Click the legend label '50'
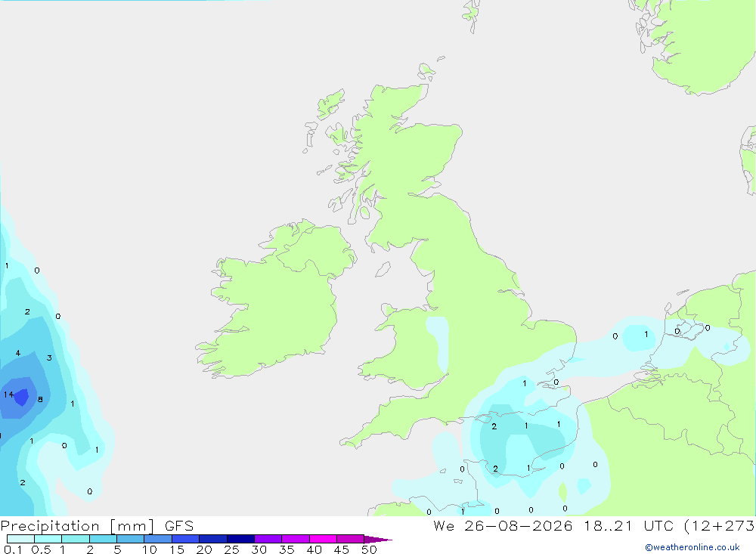756x554 pixels. [x=369, y=549]
